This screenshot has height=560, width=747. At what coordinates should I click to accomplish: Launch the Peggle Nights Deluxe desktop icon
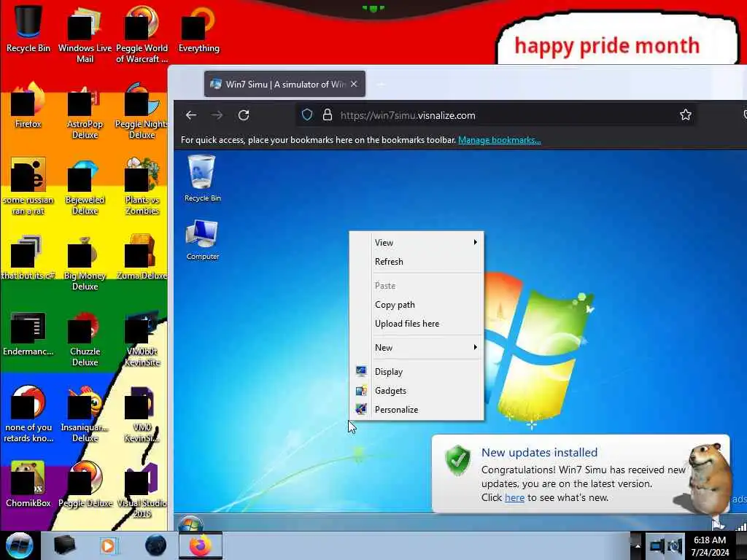(142, 111)
